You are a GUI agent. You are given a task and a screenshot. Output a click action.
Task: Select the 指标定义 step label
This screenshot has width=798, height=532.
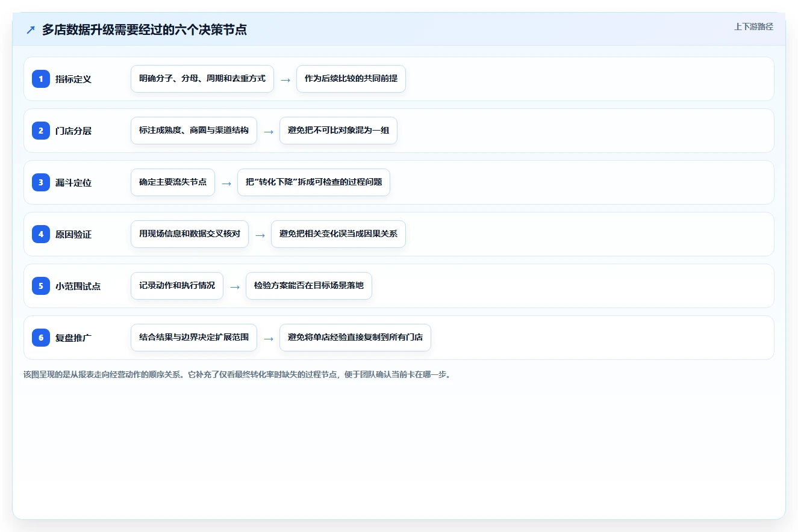point(73,79)
